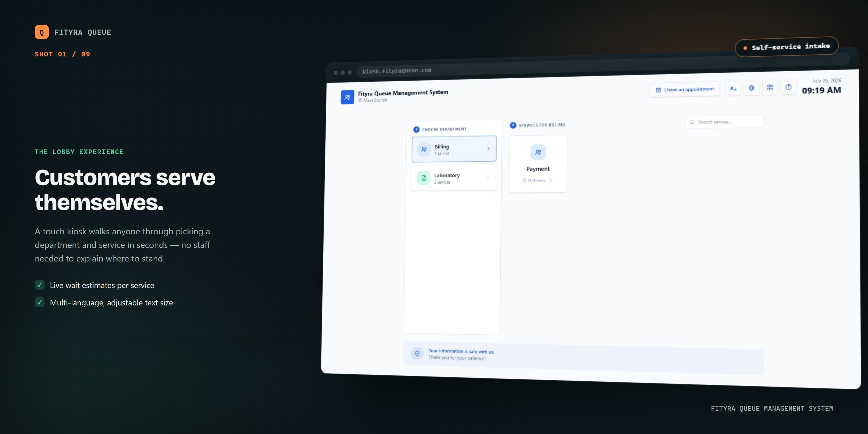Select the Laboratory department card
Screen dimensions: 868x434
[454, 178]
